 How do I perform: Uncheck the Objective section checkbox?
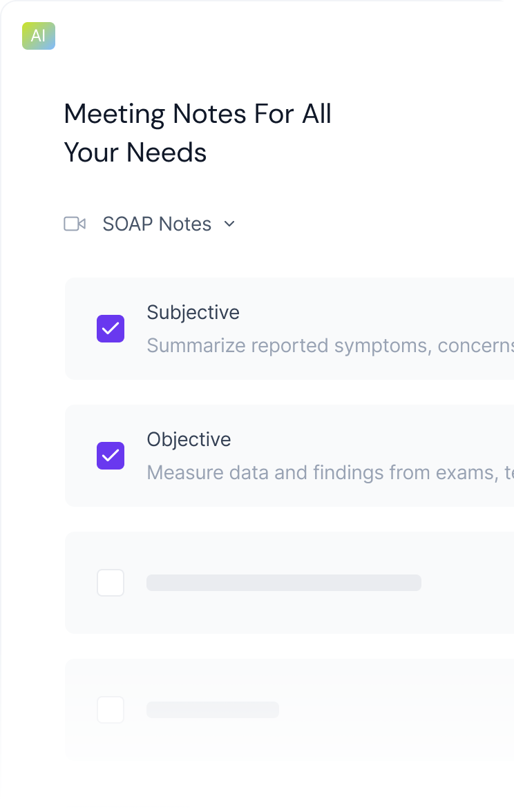tap(110, 456)
